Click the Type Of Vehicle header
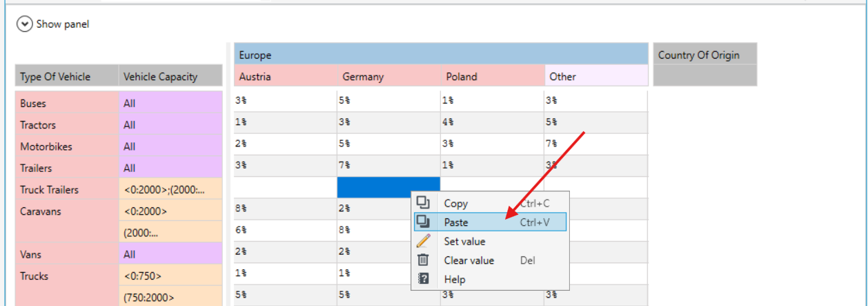Viewport: 868px width, 306px height. [x=67, y=77]
